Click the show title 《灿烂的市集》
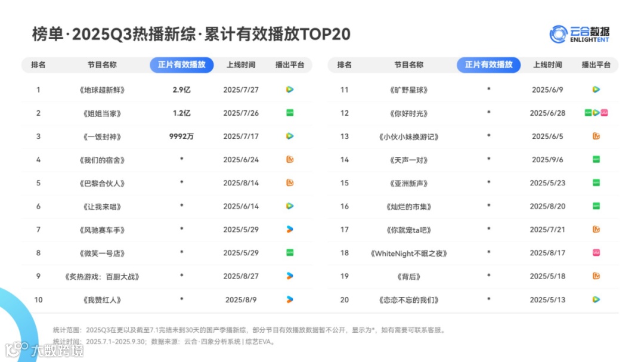The height and width of the screenshot is (362, 644). coord(408,207)
